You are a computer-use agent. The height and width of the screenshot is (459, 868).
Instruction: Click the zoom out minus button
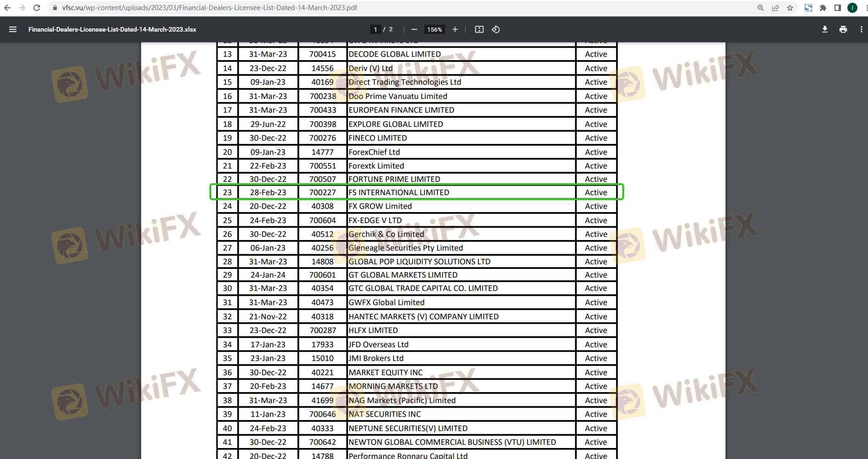(414, 29)
